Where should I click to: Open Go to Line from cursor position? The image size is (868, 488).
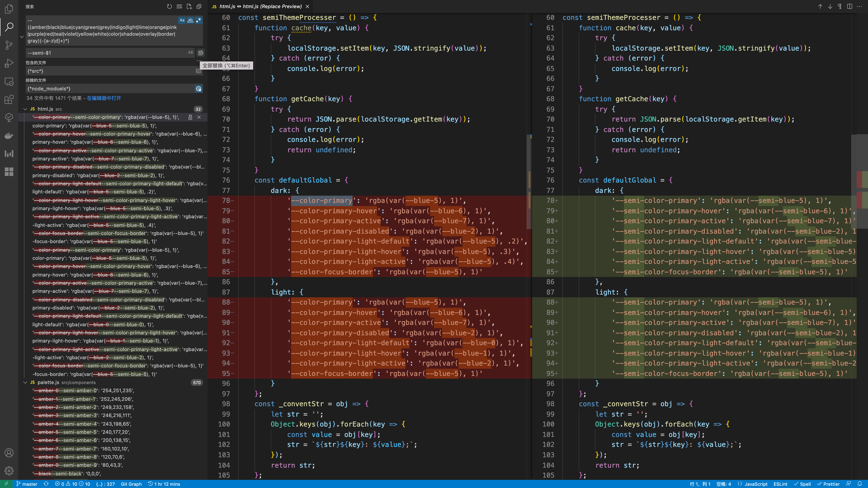[x=700, y=484]
